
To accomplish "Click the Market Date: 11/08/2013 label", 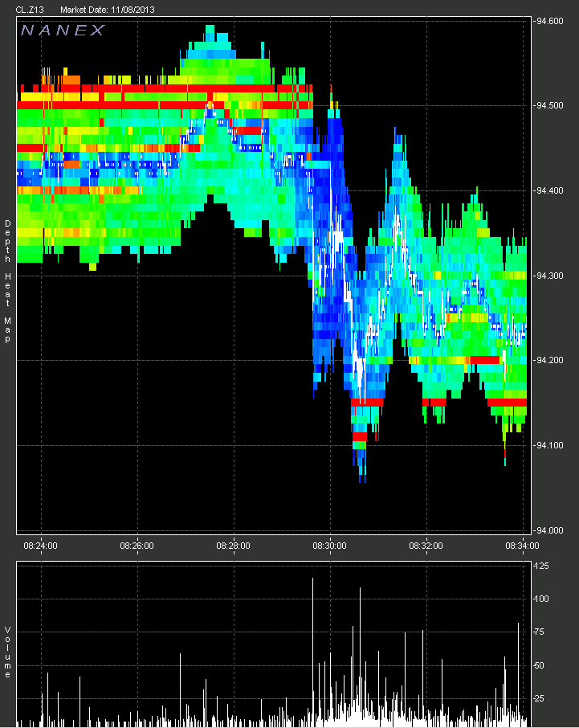I will (108, 10).
